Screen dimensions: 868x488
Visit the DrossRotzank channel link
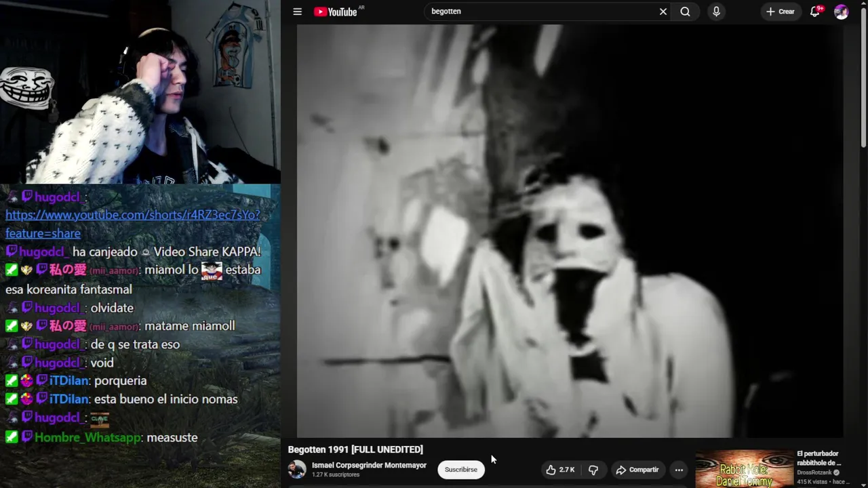(x=814, y=472)
